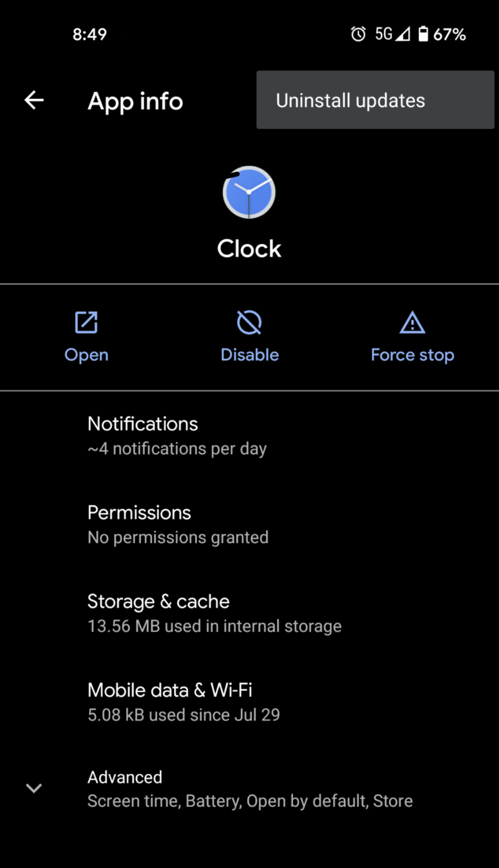Screen dimensions: 499x868
Task: Tap the App info title
Action: pos(135,102)
